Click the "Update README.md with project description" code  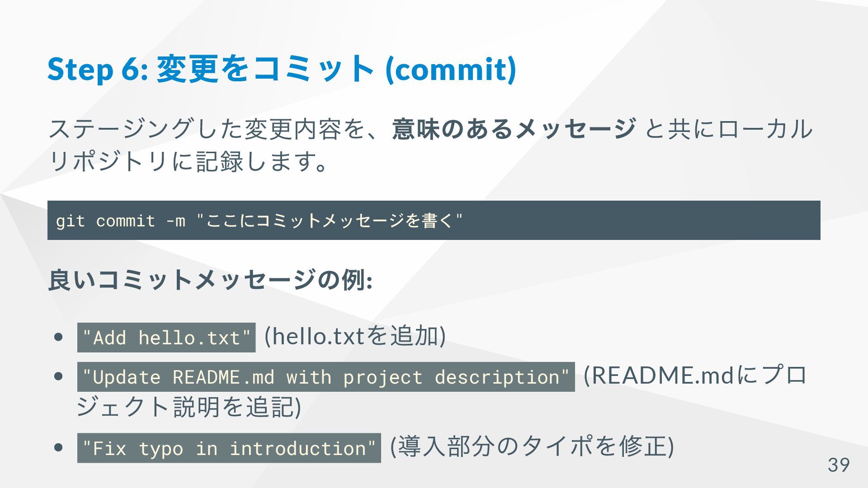pos(326,377)
